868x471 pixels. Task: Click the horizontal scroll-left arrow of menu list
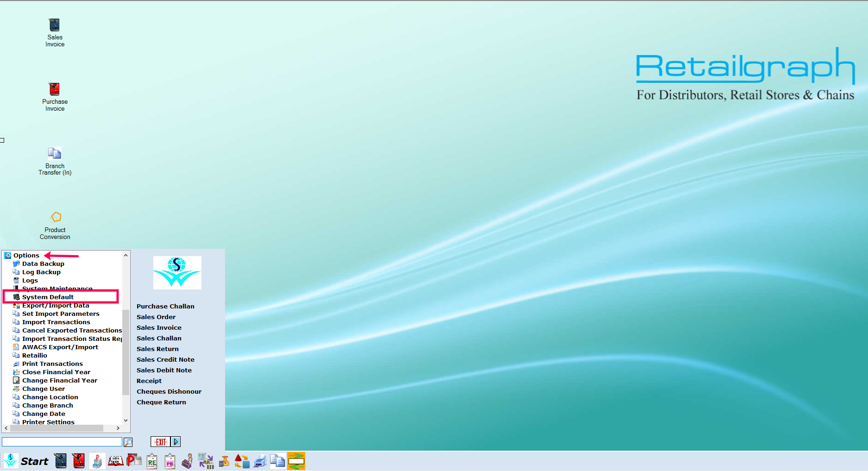pyautogui.click(x=6, y=428)
